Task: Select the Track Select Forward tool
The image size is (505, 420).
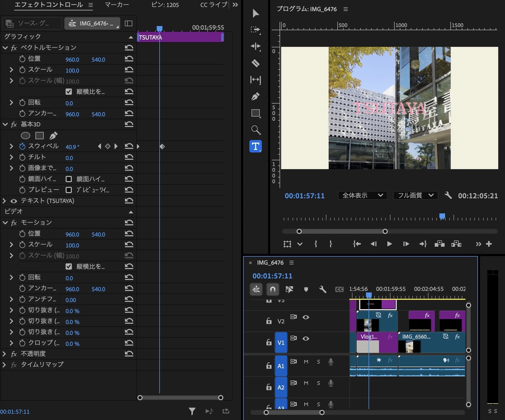Action: [255, 29]
